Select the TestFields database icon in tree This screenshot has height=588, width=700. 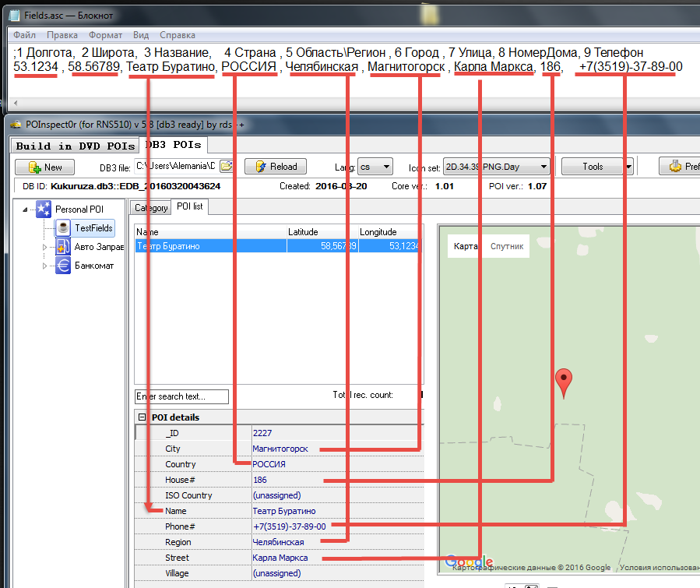(x=65, y=227)
